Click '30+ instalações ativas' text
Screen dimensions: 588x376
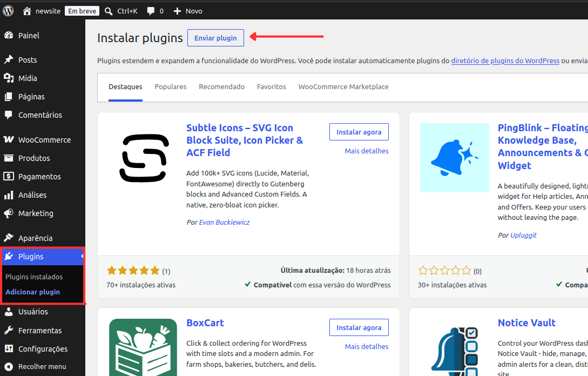coord(452,285)
